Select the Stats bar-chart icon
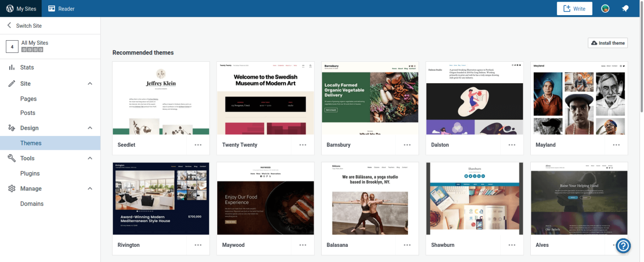This screenshot has width=644, height=262. (12, 67)
